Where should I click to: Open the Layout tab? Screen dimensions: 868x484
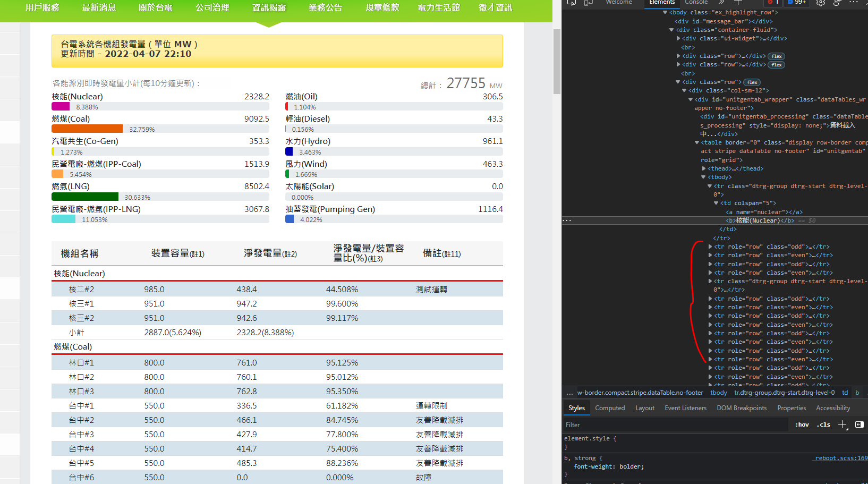pos(645,408)
